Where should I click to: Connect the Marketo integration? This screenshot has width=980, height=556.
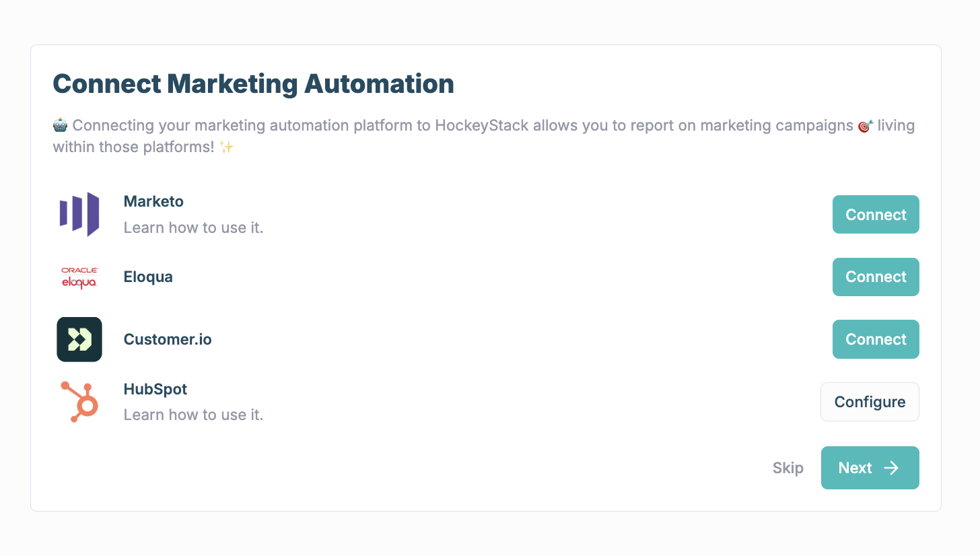click(876, 215)
